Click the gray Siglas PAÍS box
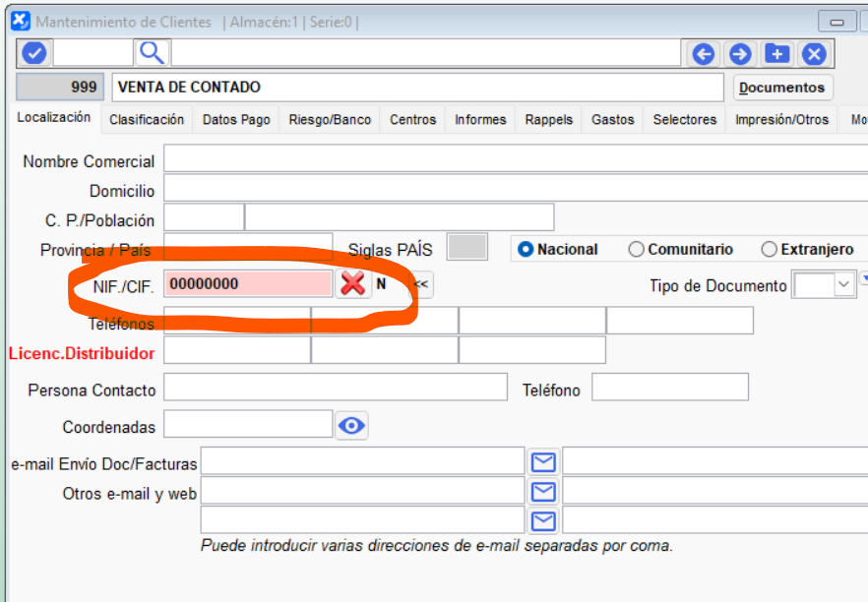The width and height of the screenshot is (868, 602). click(x=466, y=248)
